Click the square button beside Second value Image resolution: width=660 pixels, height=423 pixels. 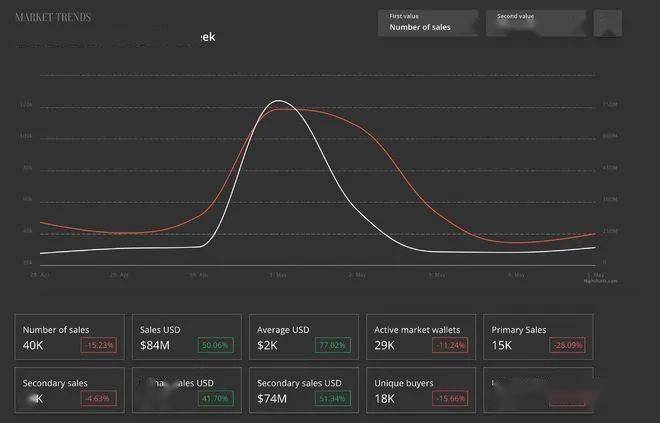607,23
